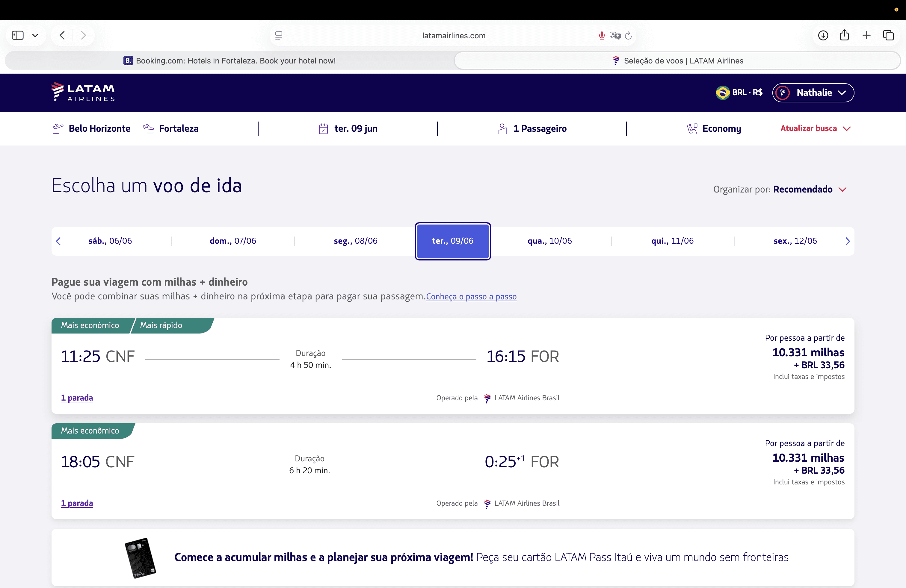Open the Nathalie account menu
Image resolution: width=906 pixels, height=588 pixels.
click(813, 93)
